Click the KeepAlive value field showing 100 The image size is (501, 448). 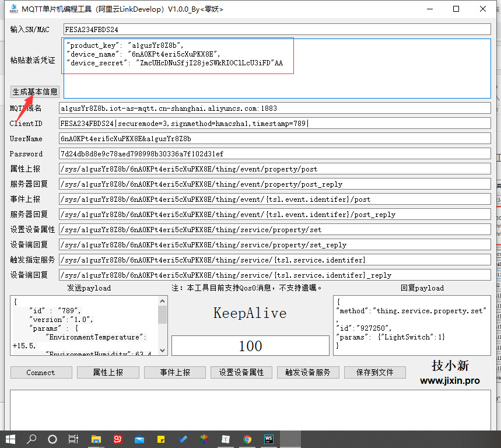(x=251, y=346)
